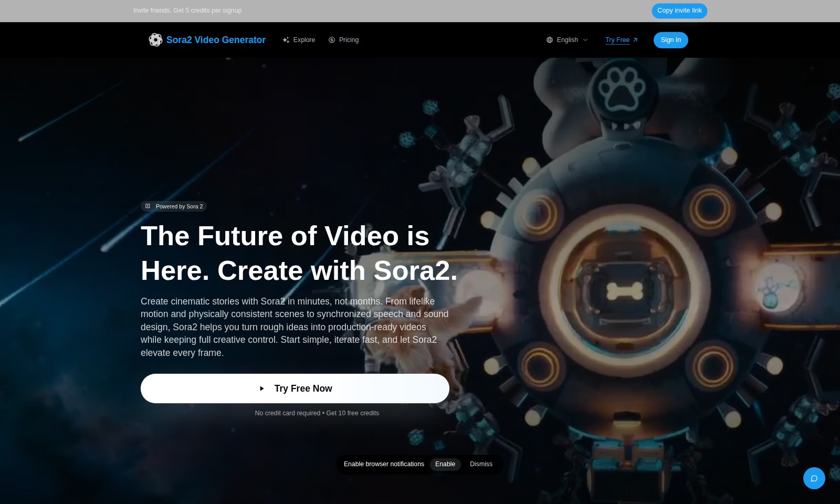840x504 pixels.
Task: Click the Sign In button
Action: 671,40
